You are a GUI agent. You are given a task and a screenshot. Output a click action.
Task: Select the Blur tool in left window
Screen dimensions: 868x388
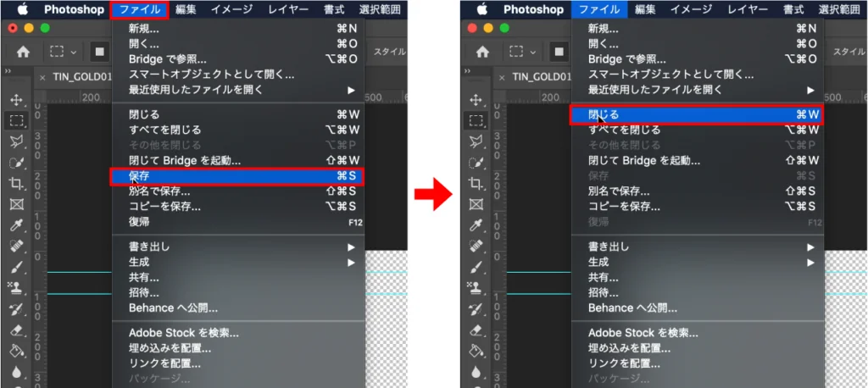[17, 372]
